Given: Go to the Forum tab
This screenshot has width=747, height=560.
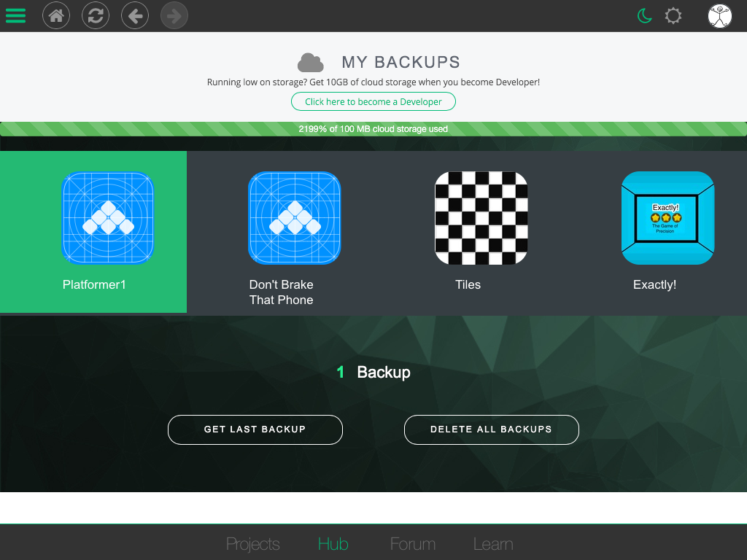Looking at the screenshot, I should click(x=413, y=544).
